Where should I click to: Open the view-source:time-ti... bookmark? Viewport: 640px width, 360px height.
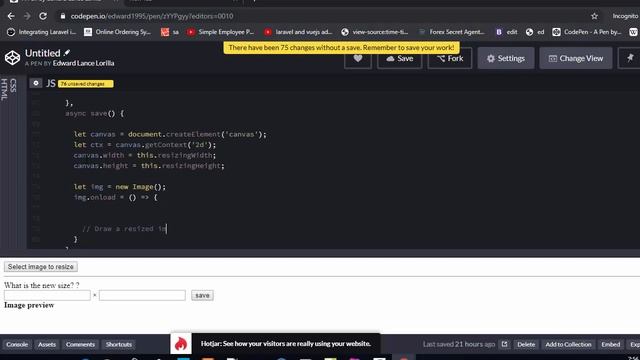[x=375, y=32]
